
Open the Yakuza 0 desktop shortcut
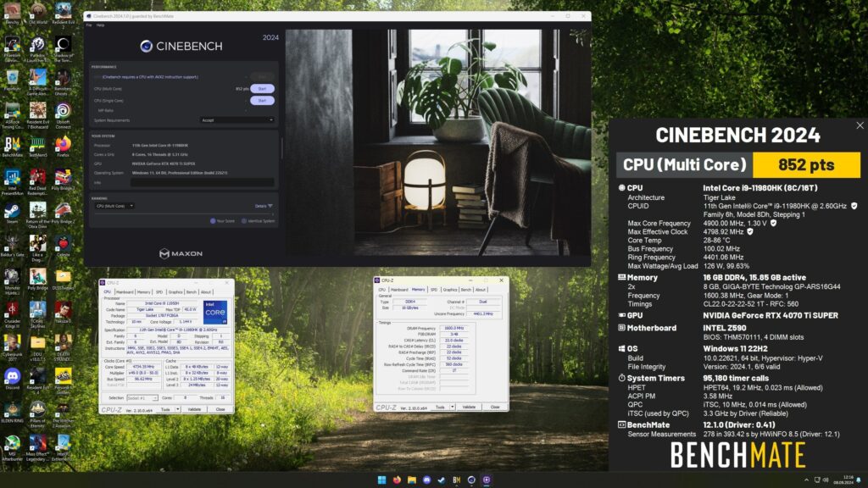[63, 313]
